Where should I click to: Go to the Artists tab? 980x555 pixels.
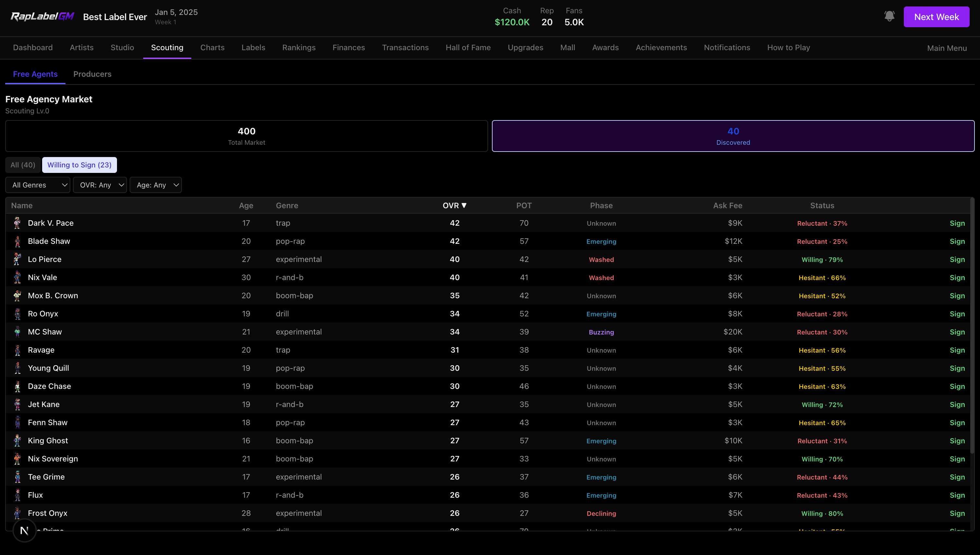tap(82, 48)
